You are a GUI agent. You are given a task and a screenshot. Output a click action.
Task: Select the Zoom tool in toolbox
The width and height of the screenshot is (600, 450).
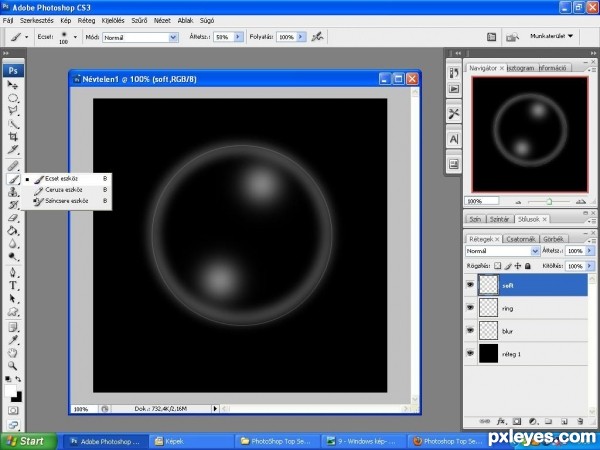click(x=13, y=365)
